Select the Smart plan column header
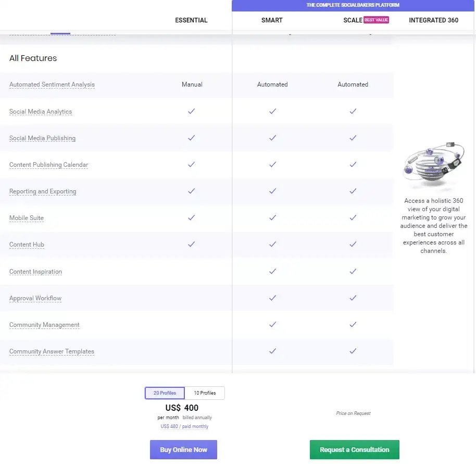 [x=272, y=20]
